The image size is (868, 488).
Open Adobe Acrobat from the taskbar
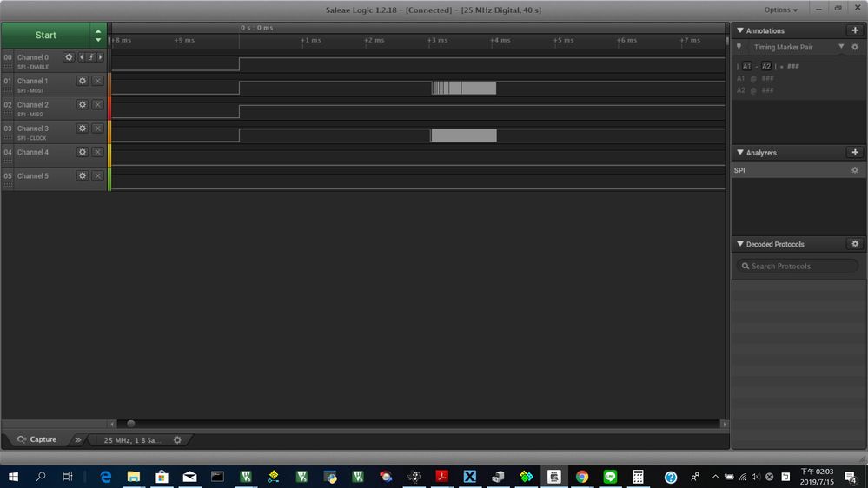coord(441,477)
